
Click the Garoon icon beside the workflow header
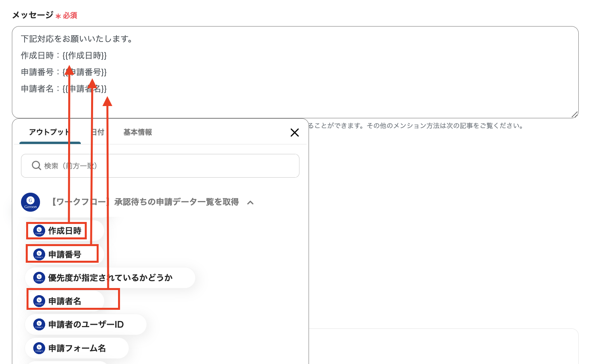tap(31, 202)
